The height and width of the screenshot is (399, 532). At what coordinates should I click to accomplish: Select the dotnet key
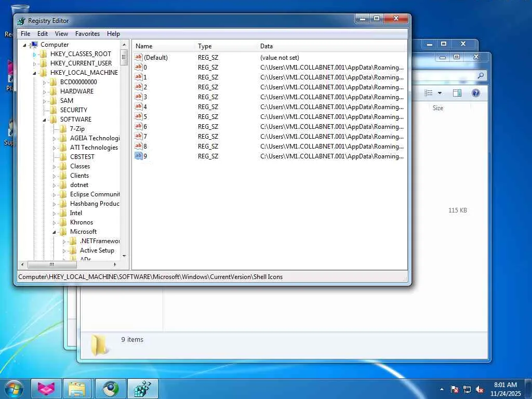(79, 185)
